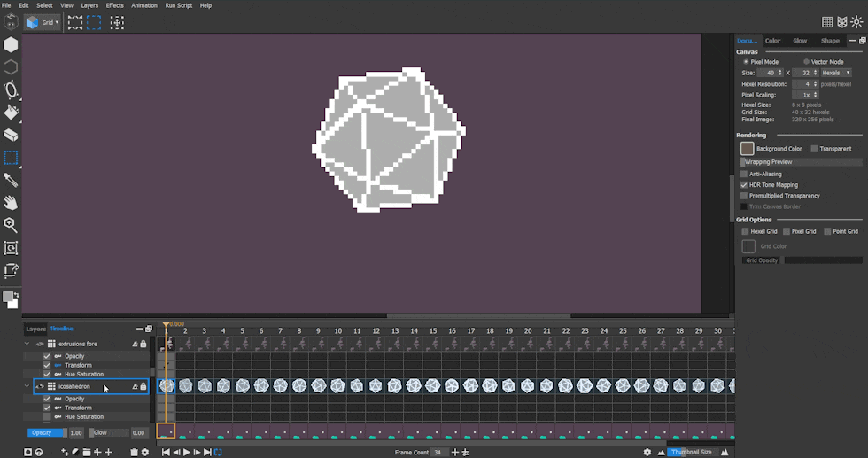The image size is (868, 458).
Task: Select the zoom magnifier tool
Action: pyautogui.click(x=11, y=225)
